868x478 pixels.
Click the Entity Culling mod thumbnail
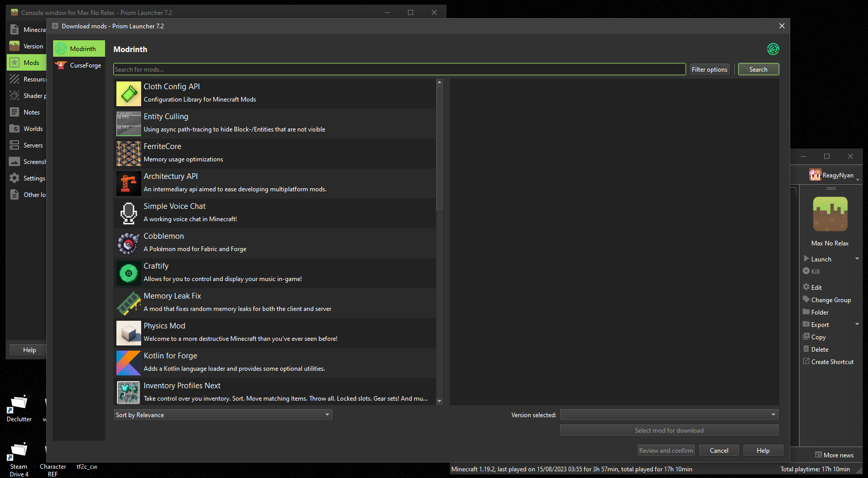pos(129,124)
